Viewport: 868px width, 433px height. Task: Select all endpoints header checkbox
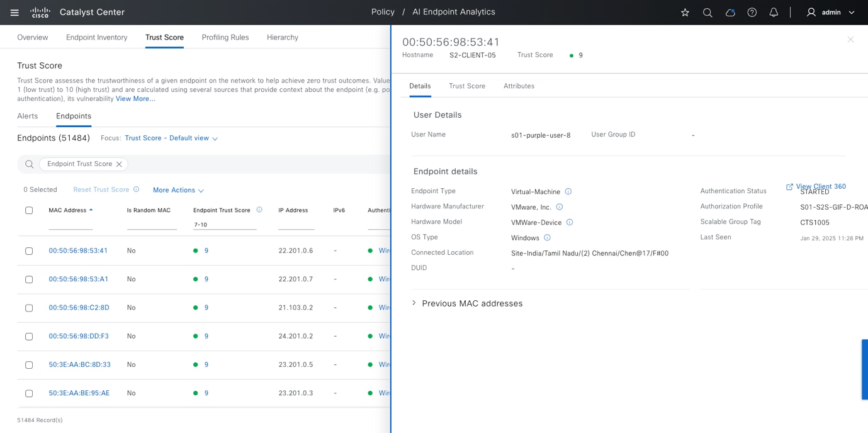tap(29, 210)
